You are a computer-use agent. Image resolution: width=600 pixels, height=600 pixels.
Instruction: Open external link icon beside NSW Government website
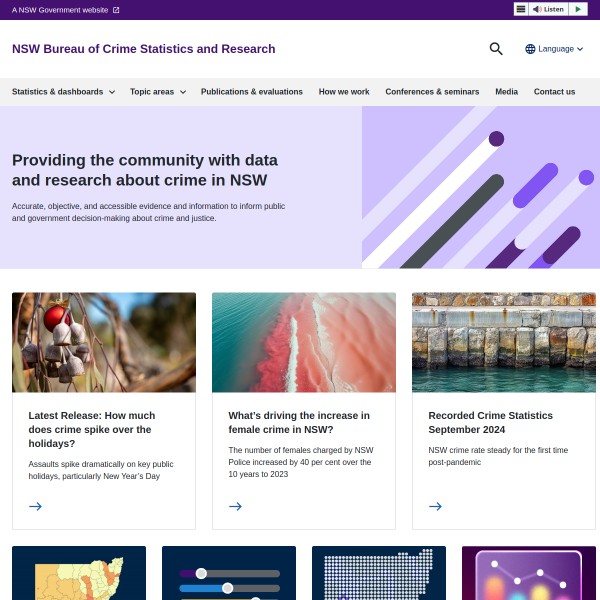(116, 10)
